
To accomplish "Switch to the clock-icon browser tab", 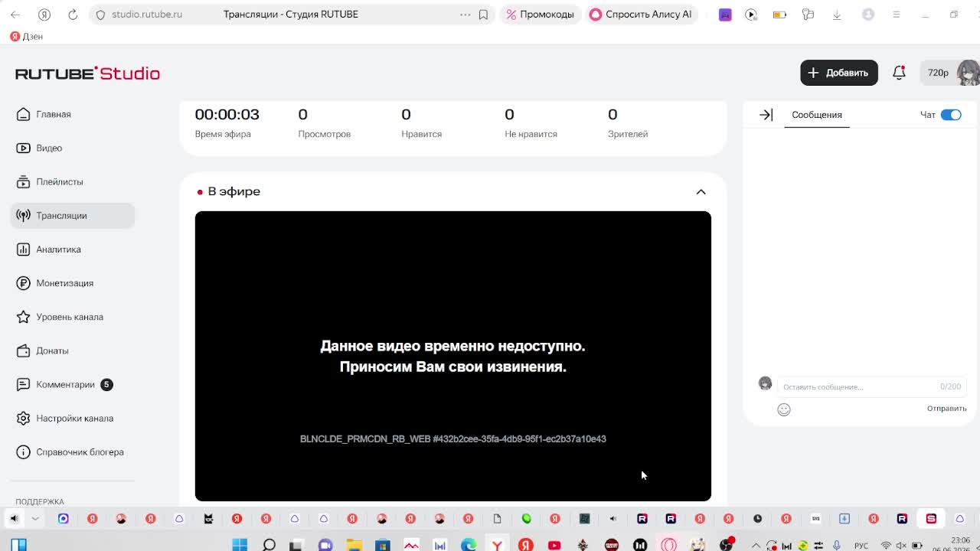I will pos(757,519).
